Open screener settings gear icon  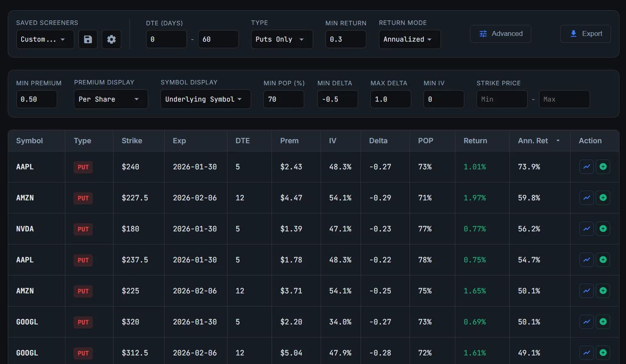(111, 39)
